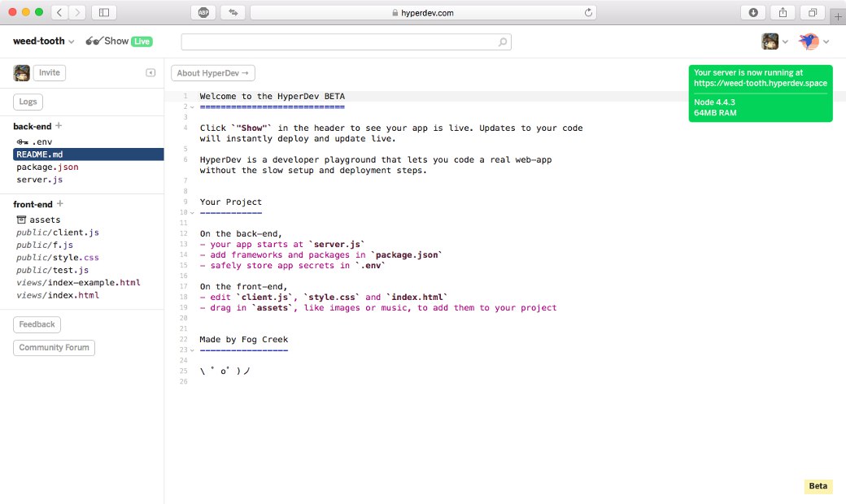Viewport: 846px width, 504px height.
Task: Add a new back-end file with plus
Action: click(x=59, y=126)
